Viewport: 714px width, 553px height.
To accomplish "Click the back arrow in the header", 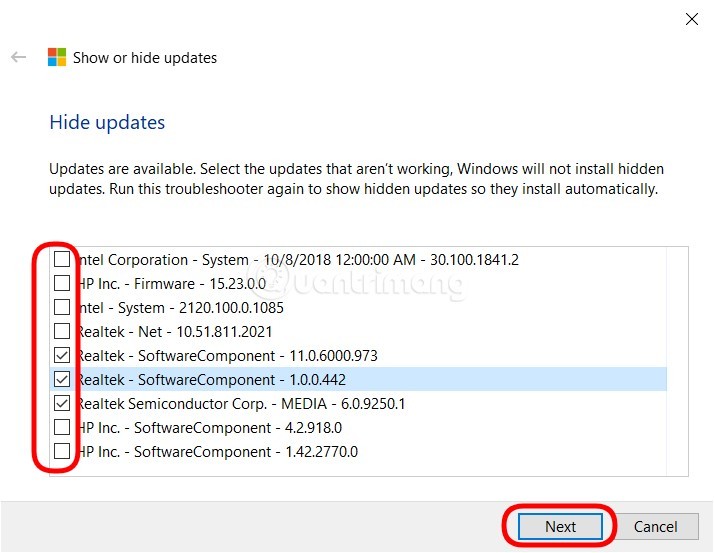I will click(x=18, y=58).
